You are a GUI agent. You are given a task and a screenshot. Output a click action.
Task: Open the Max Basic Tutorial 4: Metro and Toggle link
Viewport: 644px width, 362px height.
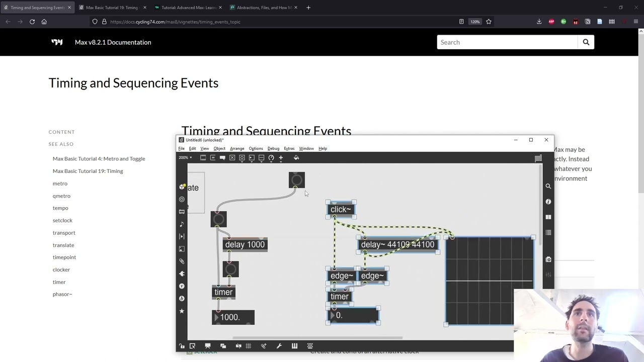99,159
